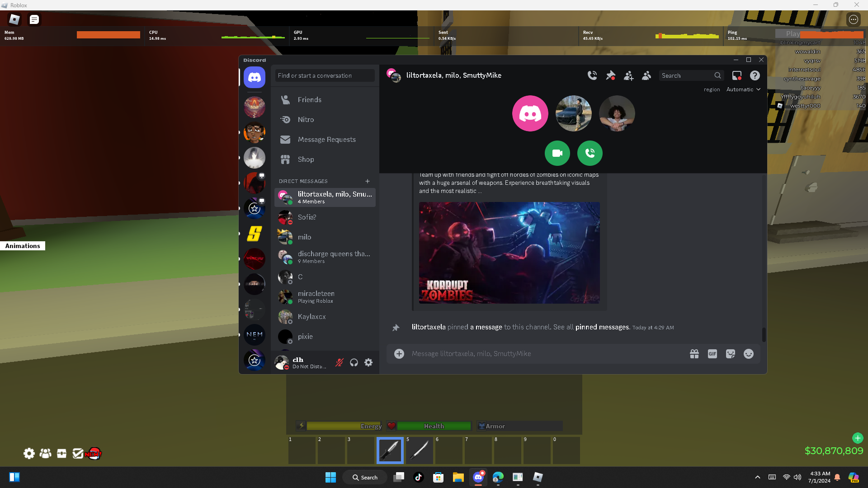Image resolution: width=868 pixels, height=488 pixels.
Task: Open Roblox menu logo icon
Action: [x=14, y=19]
